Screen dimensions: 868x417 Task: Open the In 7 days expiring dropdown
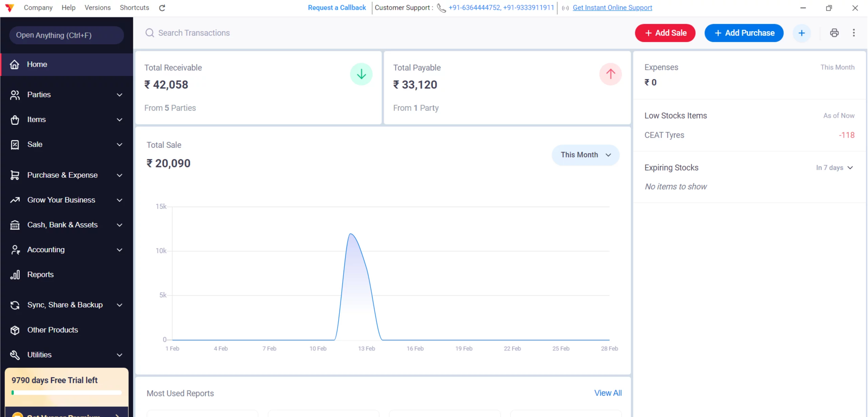pyautogui.click(x=834, y=167)
